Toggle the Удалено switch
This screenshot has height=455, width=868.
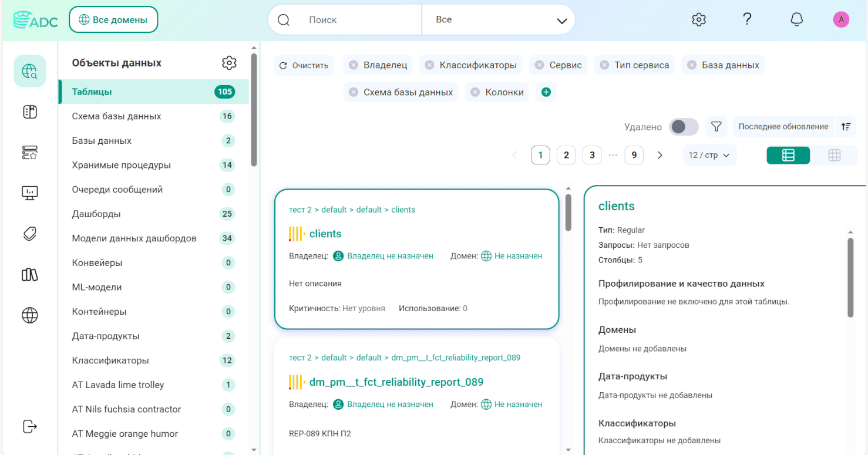coord(684,127)
